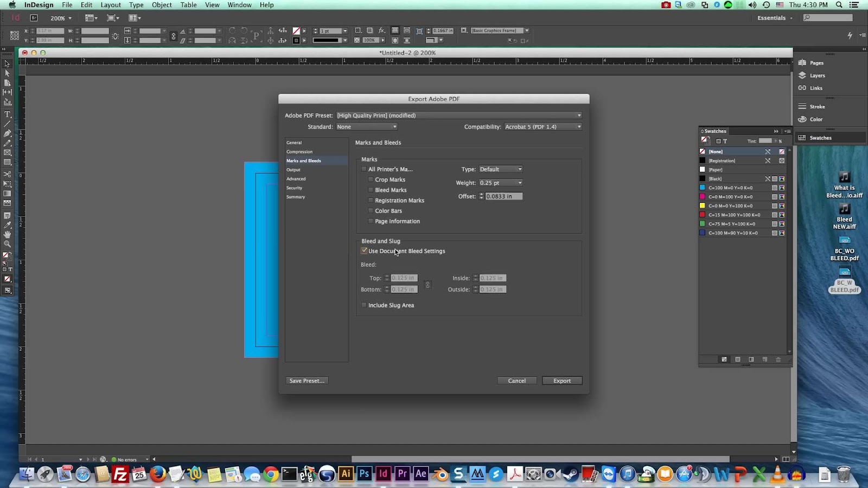Select the Free Transform tool
This screenshot has height=488, width=868.
(x=7, y=184)
